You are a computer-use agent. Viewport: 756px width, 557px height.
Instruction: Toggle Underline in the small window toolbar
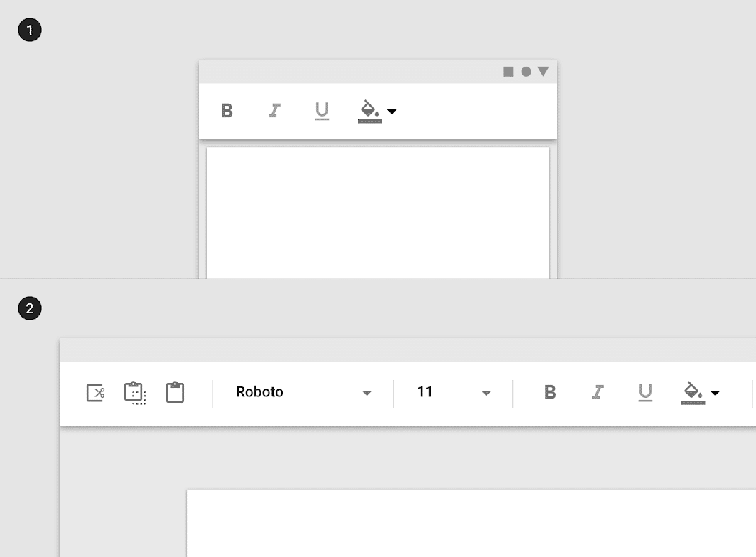(322, 111)
